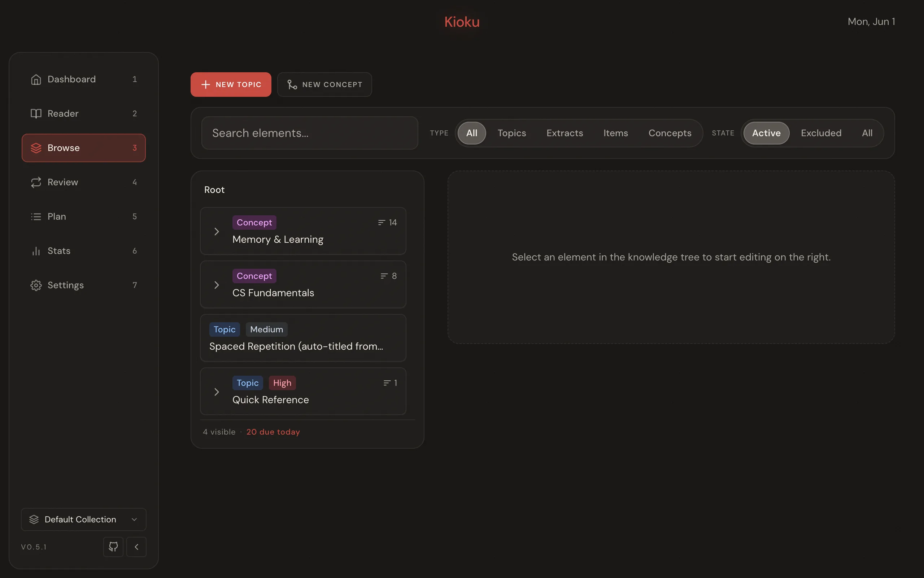Filter by Extracts type
The width and height of the screenshot is (924, 578).
click(x=565, y=133)
